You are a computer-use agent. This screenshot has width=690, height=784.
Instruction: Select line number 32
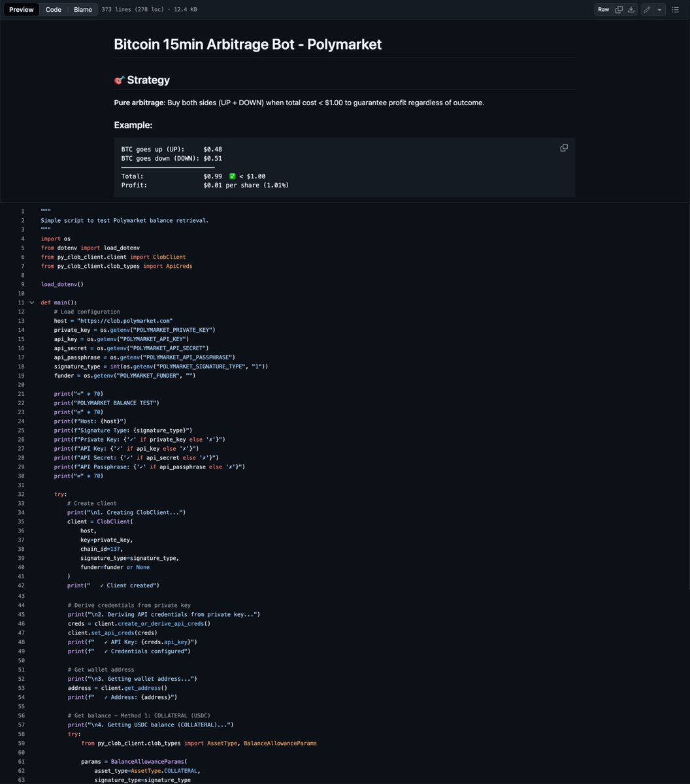pos(21,494)
